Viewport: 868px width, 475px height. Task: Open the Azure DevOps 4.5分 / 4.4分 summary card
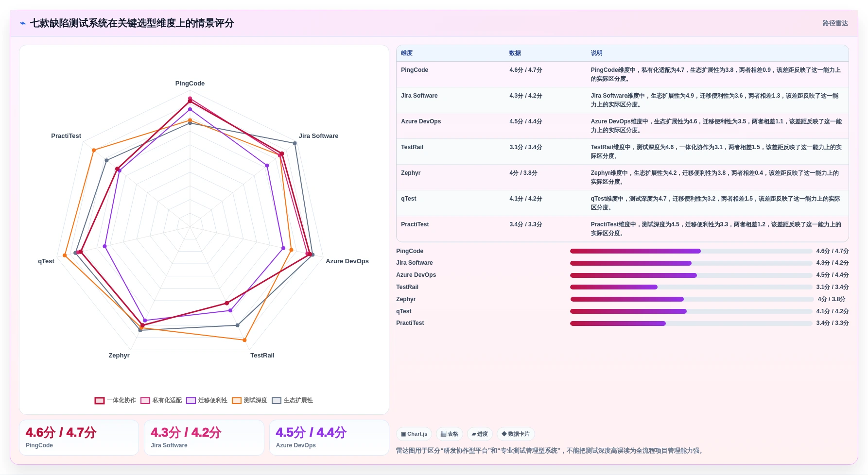tap(330, 438)
